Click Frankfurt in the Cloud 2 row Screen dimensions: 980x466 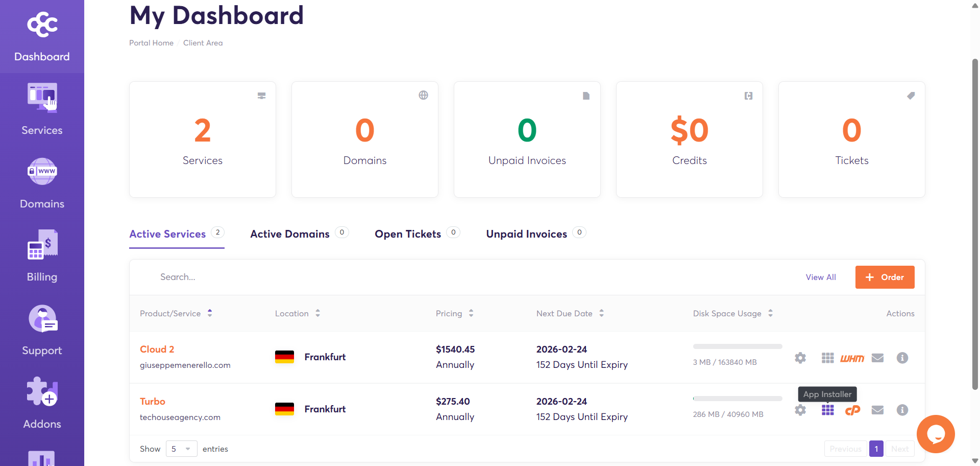(325, 357)
